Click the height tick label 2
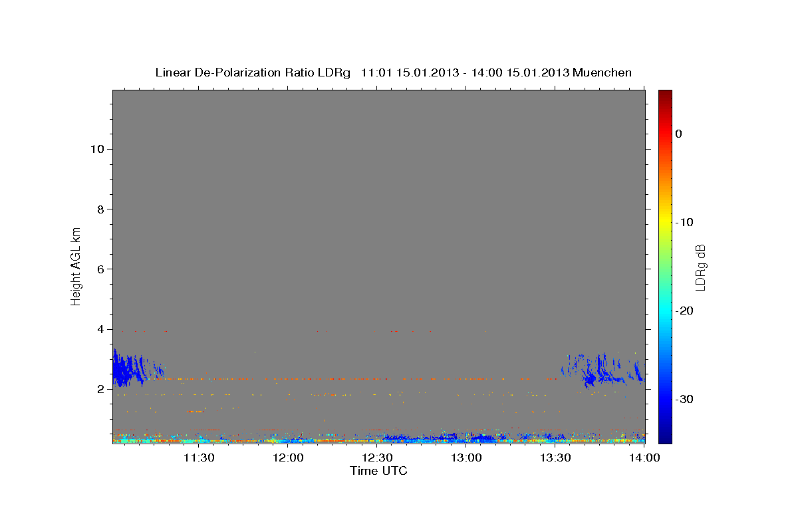 click(100, 389)
